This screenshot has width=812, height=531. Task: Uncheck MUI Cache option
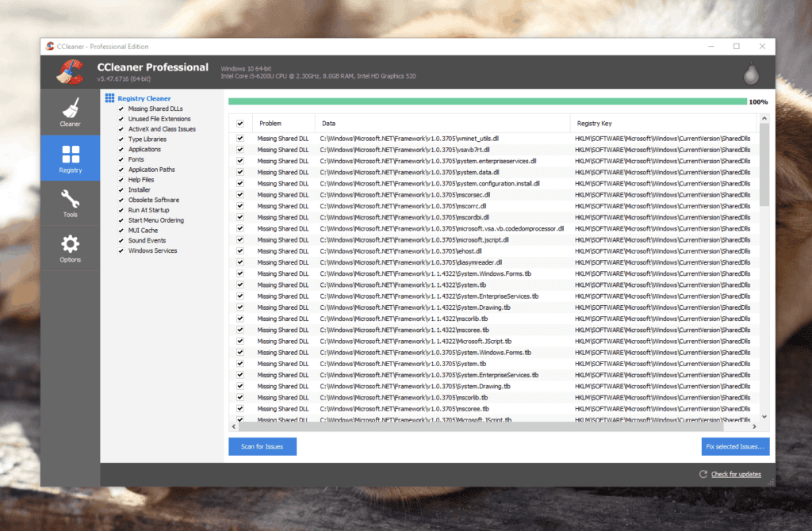click(121, 231)
